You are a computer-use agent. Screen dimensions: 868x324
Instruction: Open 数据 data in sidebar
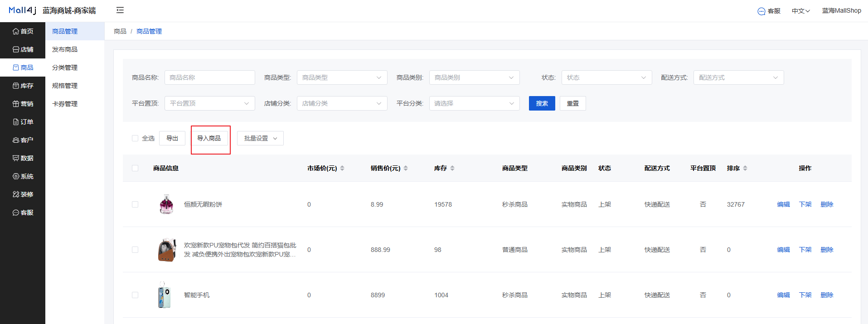pyautogui.click(x=23, y=158)
